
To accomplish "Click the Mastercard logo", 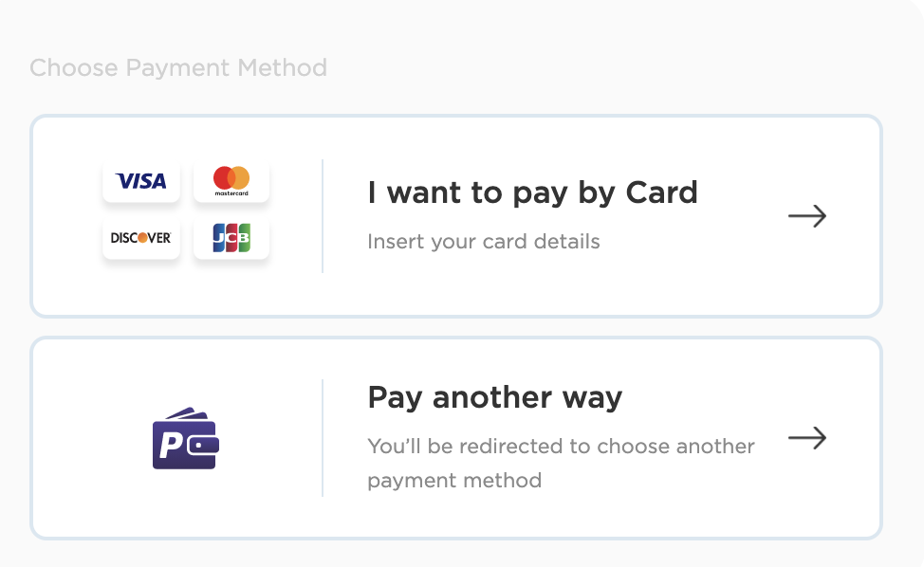I will click(x=231, y=181).
